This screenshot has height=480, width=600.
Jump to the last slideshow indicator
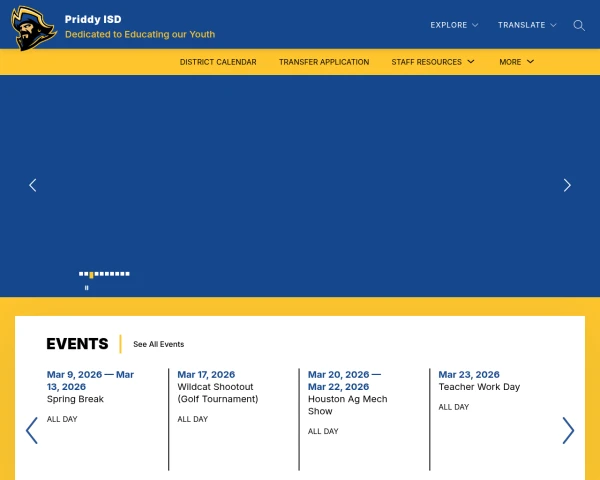(127, 274)
